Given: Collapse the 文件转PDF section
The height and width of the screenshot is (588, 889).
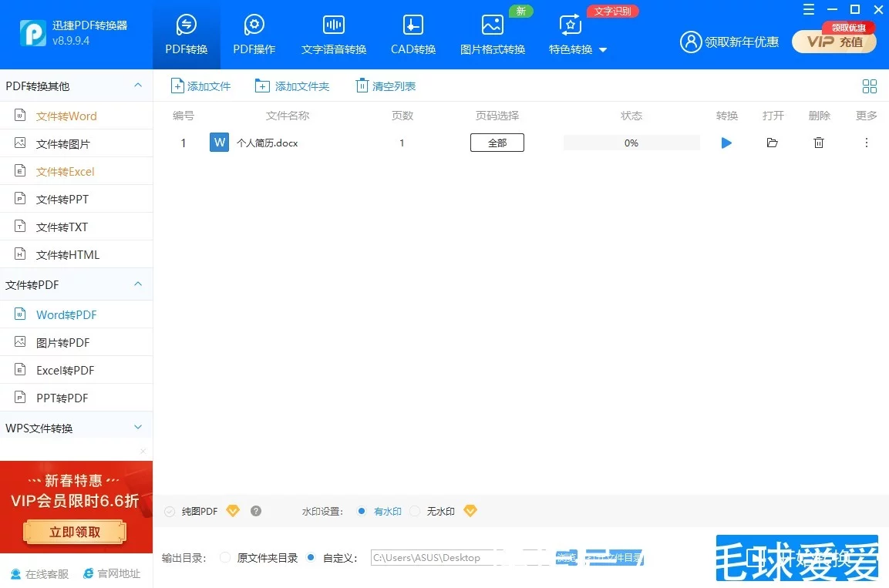Looking at the screenshot, I should click(138, 284).
